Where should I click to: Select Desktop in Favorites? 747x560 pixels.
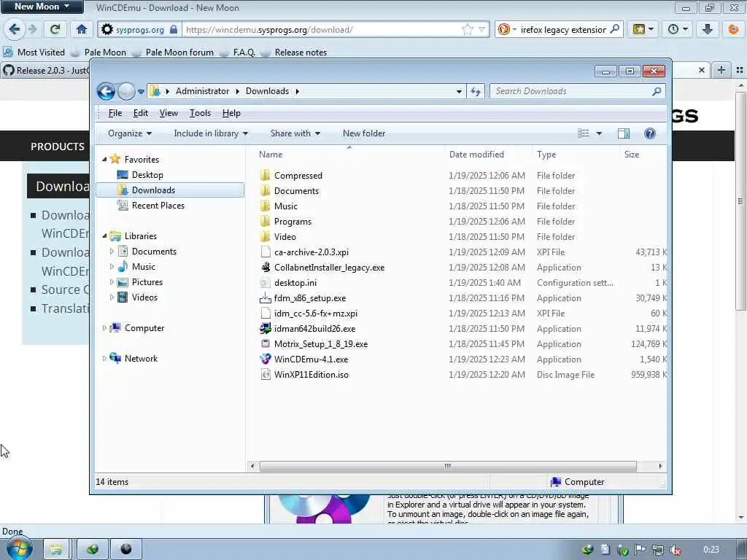pos(147,175)
